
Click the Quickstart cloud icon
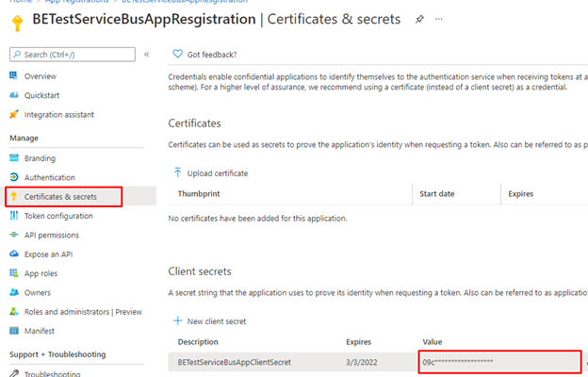click(14, 95)
